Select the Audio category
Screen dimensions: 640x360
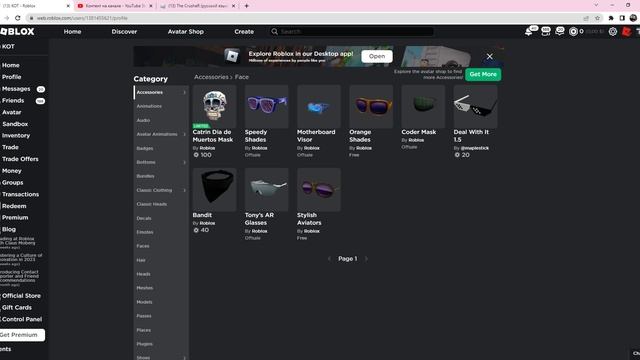click(x=143, y=120)
